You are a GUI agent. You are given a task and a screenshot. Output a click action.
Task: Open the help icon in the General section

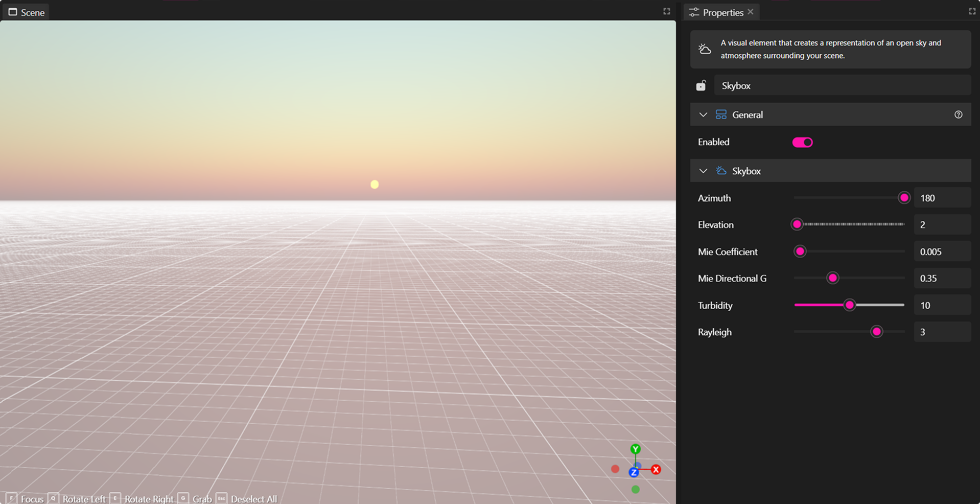pos(958,114)
